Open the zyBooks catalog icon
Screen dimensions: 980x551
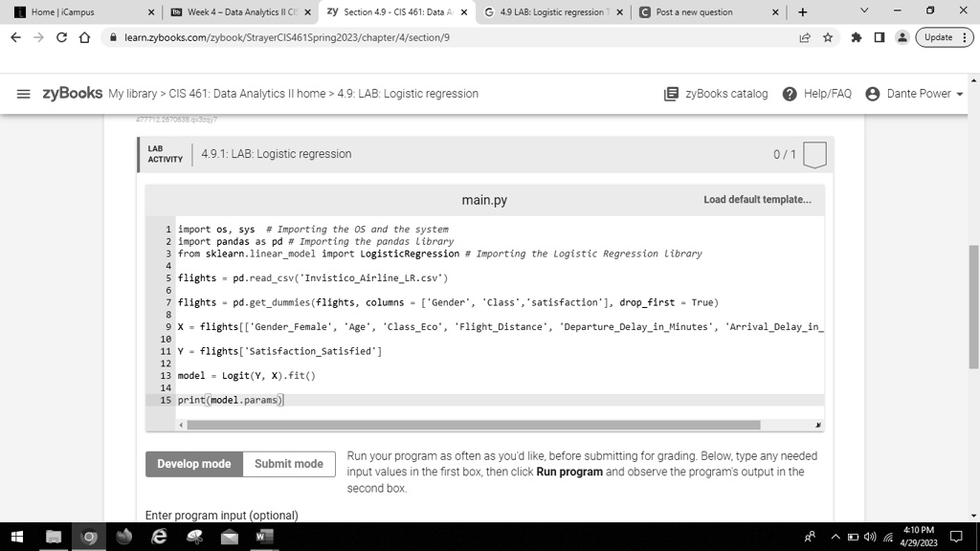pyautogui.click(x=673, y=93)
